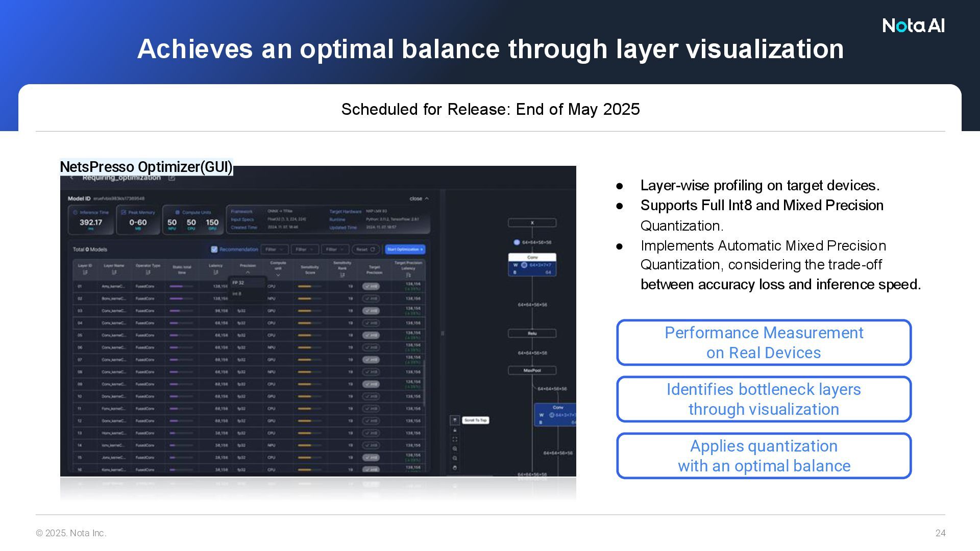
Task: Select the Relu node in graph
Action: point(532,333)
